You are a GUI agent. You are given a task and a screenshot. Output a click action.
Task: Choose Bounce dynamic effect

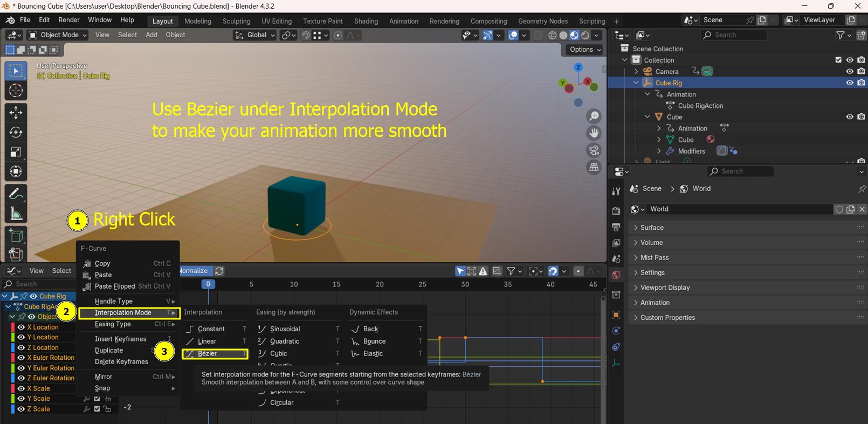tap(387, 341)
